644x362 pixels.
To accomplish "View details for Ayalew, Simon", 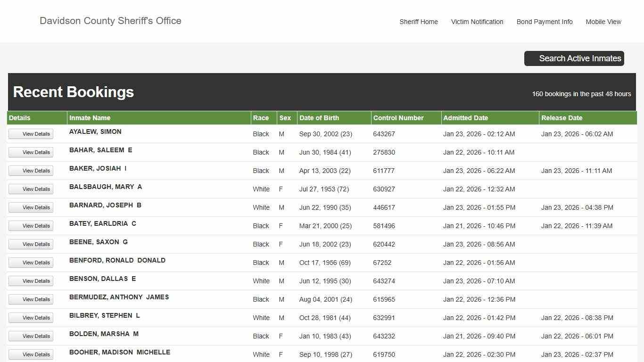I will [x=31, y=134].
